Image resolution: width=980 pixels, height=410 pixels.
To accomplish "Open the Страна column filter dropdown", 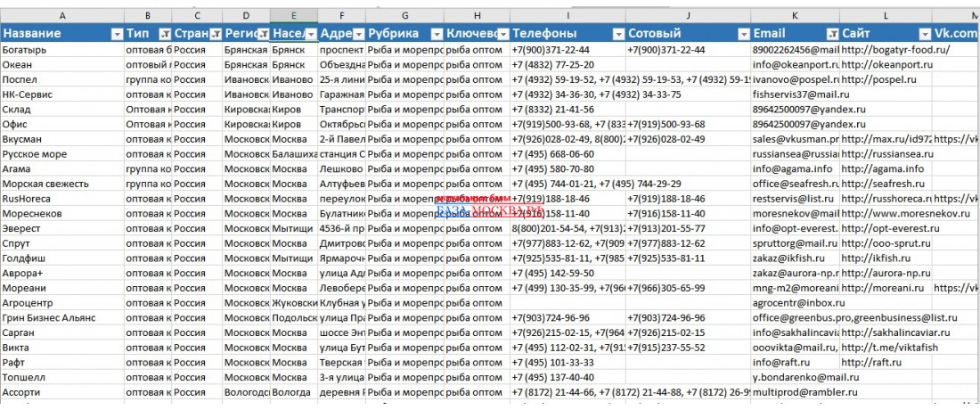I will [x=215, y=34].
